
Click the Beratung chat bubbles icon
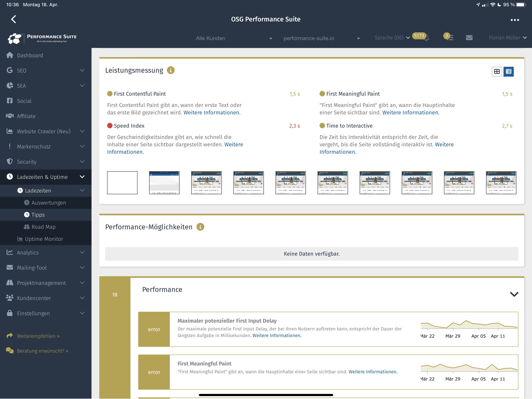pos(10,351)
